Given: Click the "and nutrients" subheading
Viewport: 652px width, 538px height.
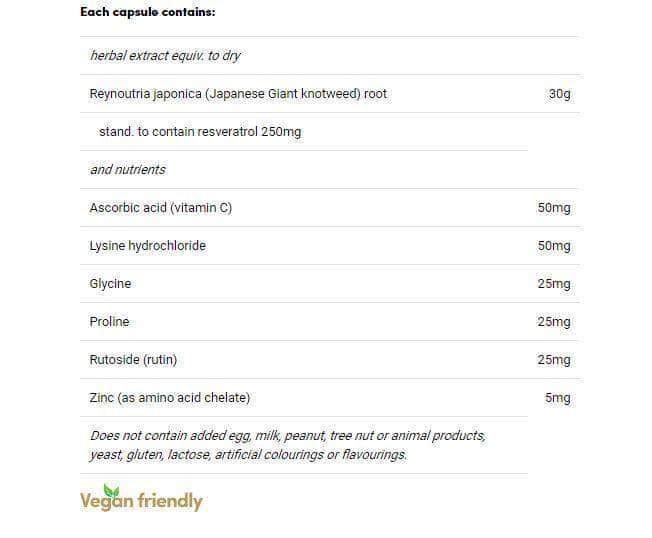Looking at the screenshot, I should 127,170.
